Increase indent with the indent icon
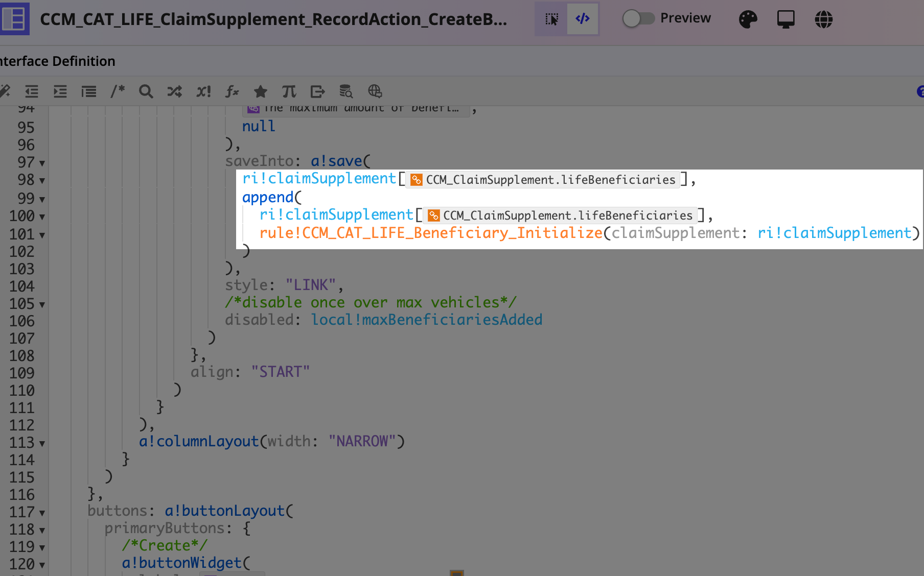 (60, 91)
